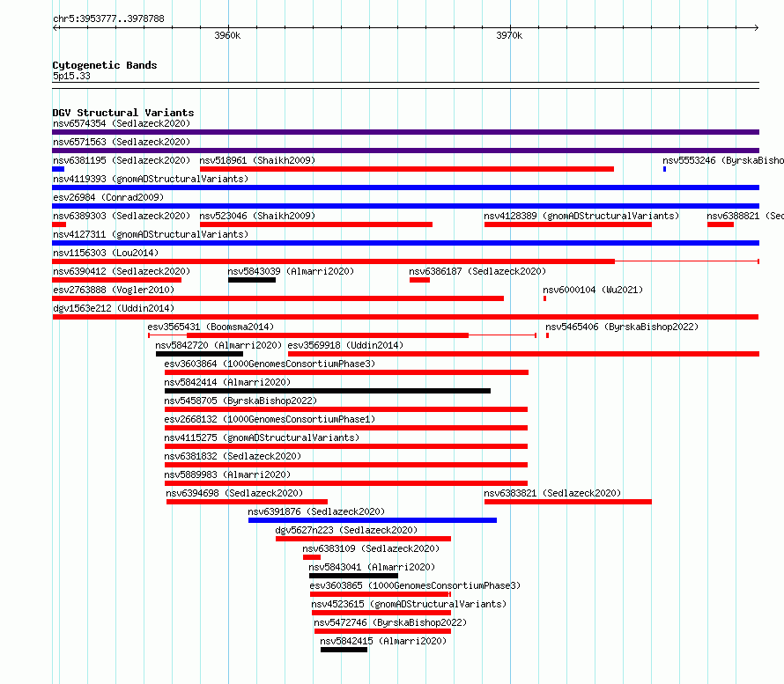Click the black bar under nsv5842414
784x684 pixels.
point(328,391)
